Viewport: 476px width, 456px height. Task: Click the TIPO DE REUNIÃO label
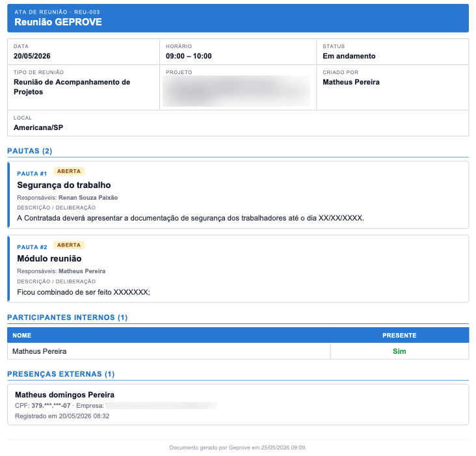[38, 72]
